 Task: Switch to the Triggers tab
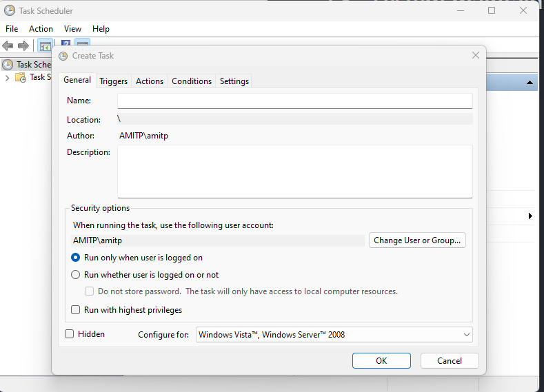point(113,81)
